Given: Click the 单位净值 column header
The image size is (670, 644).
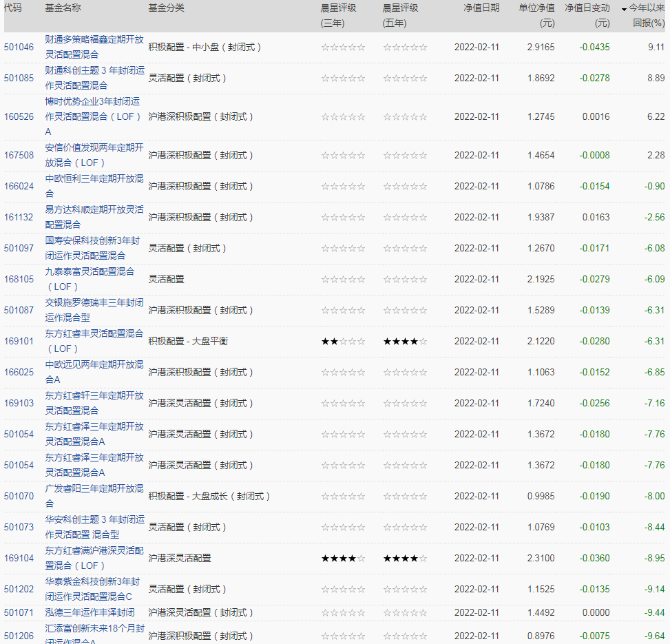Looking at the screenshot, I should (x=536, y=15).
